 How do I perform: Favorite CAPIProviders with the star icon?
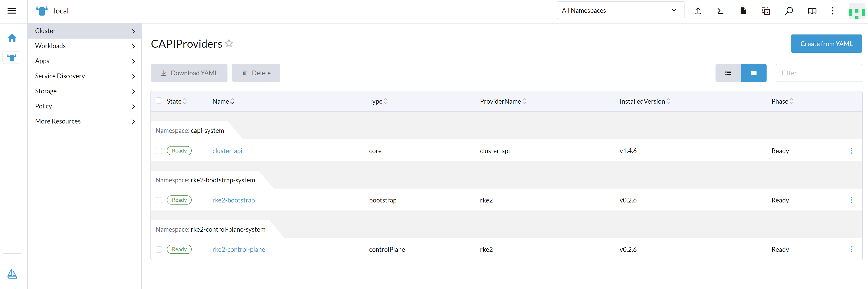tap(229, 43)
